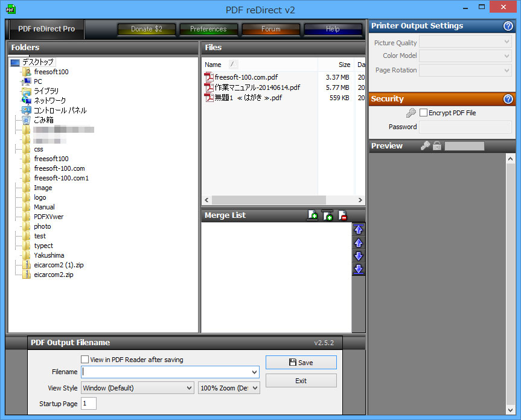Viewport: 521px width, 420px height.
Task: Select the freesoft-100.com folder
Action: 60,168
